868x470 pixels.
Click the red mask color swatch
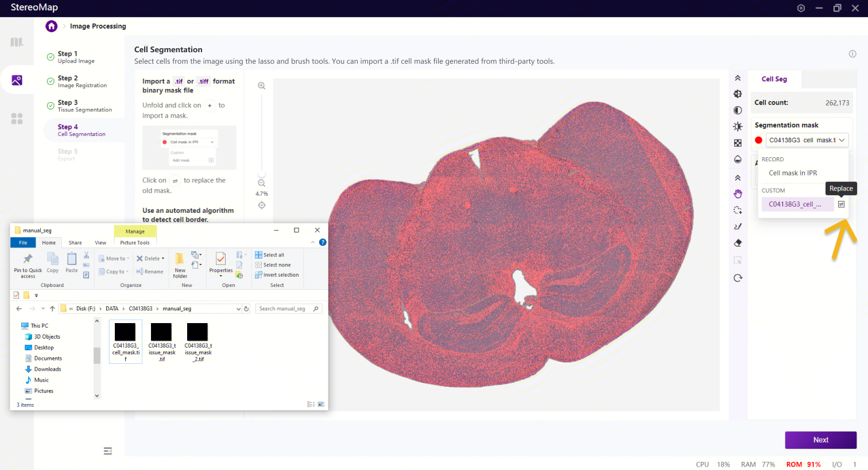pos(758,140)
